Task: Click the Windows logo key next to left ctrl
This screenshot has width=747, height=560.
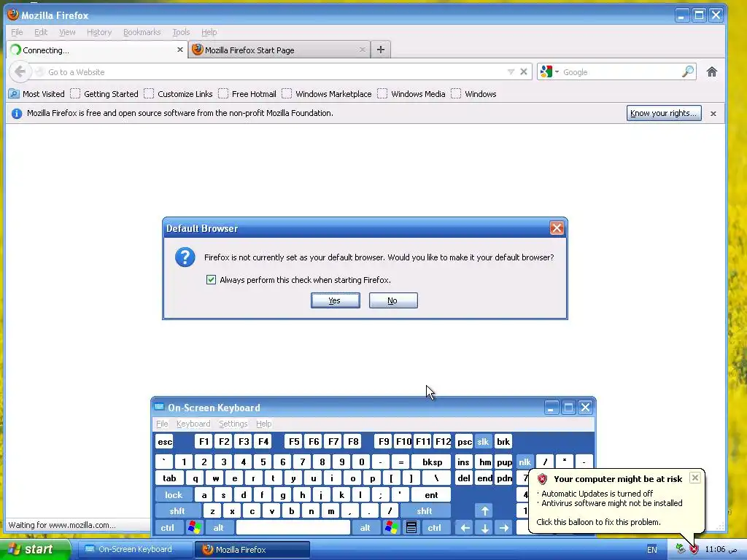Action: [x=194, y=528]
